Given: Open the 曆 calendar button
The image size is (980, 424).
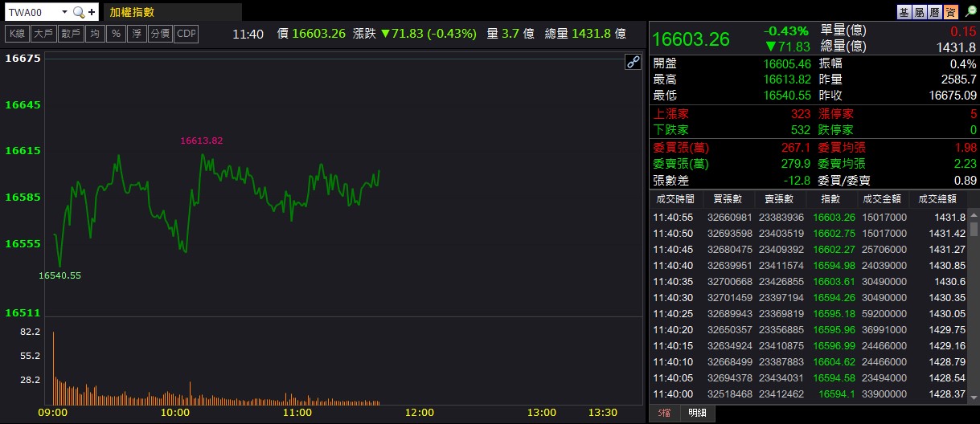Looking at the screenshot, I should tap(936, 12).
